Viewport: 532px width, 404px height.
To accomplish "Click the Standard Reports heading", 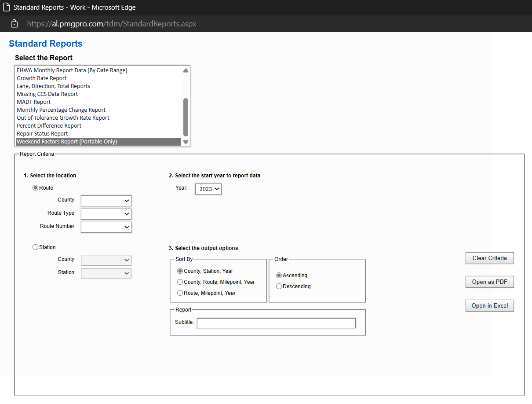I will coord(46,44).
